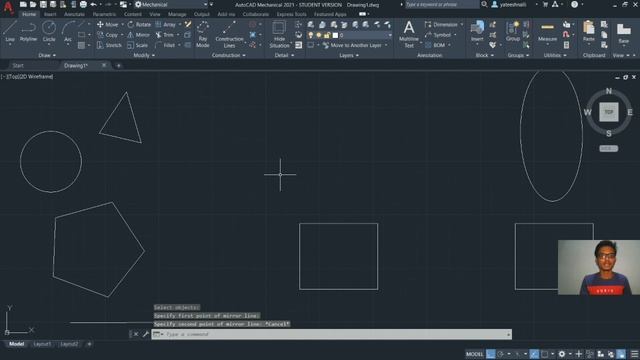
Task: Click the Hide Situation tool
Action: pyautogui.click(x=279, y=34)
